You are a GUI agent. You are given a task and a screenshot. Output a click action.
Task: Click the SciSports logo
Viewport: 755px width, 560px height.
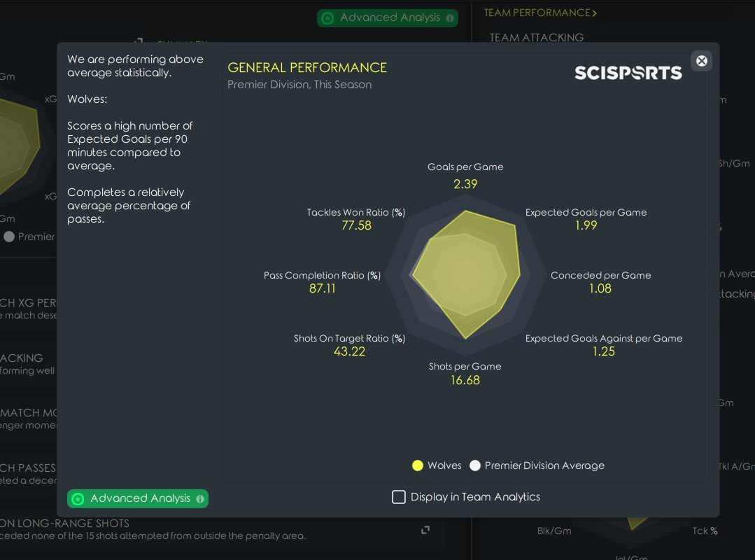click(628, 73)
